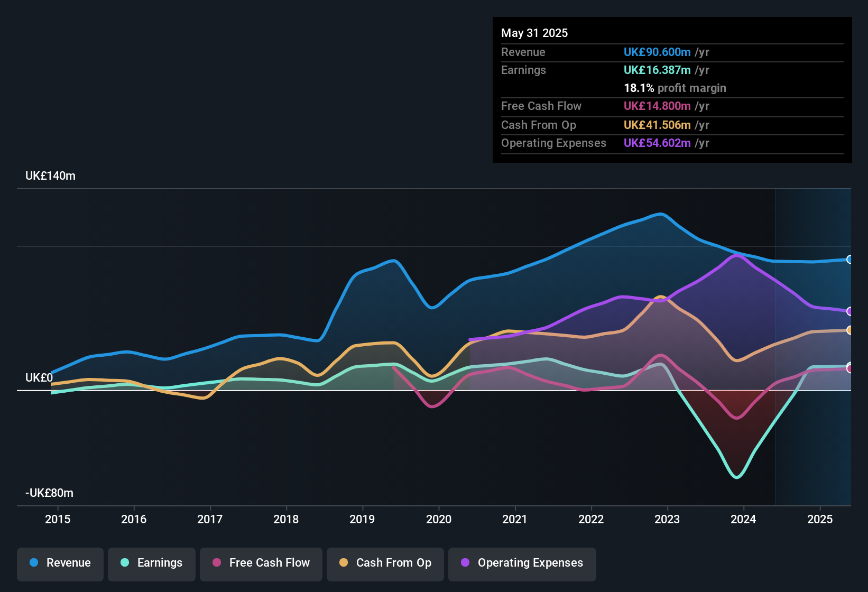Toggle the Cash From Op legend button
This screenshot has height=592, width=868.
click(385, 563)
